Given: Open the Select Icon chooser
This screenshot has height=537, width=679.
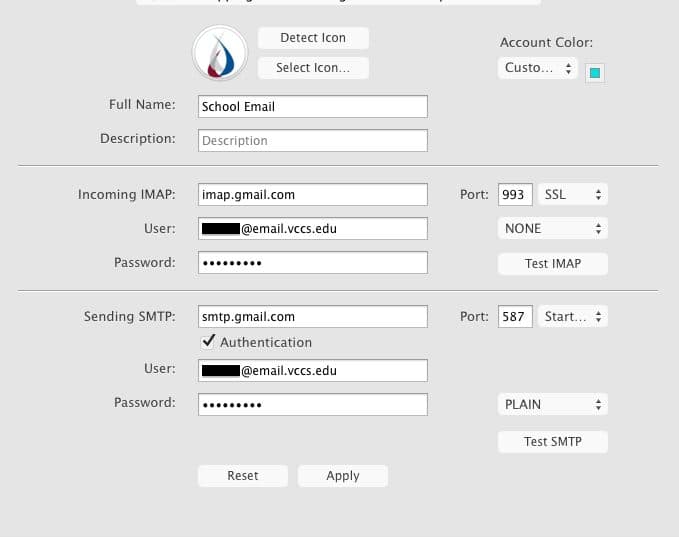Looking at the screenshot, I should [313, 68].
